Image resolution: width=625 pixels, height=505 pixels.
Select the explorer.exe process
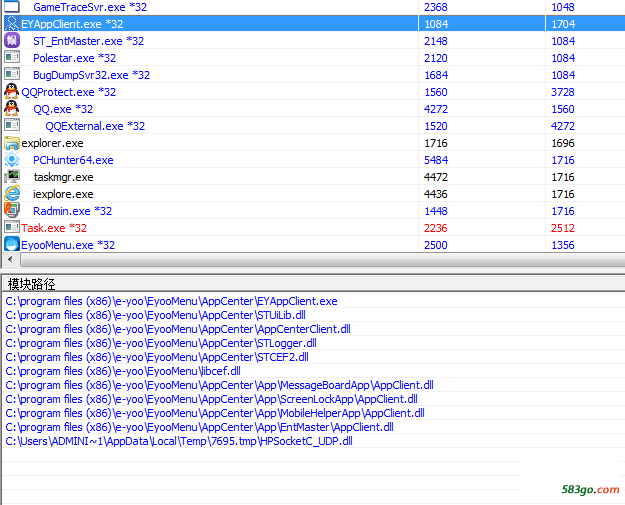[52, 143]
